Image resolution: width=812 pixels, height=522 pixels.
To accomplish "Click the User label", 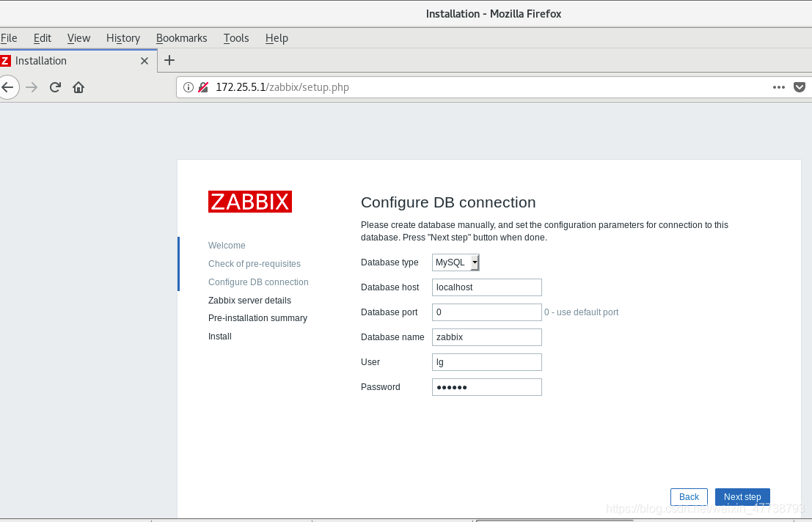I will click(x=370, y=362).
